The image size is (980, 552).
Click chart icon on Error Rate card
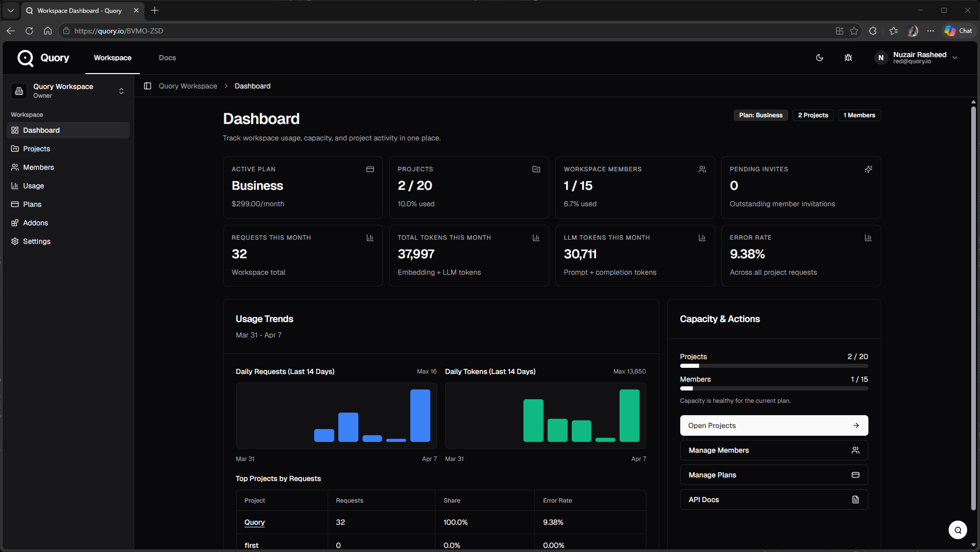[868, 238]
